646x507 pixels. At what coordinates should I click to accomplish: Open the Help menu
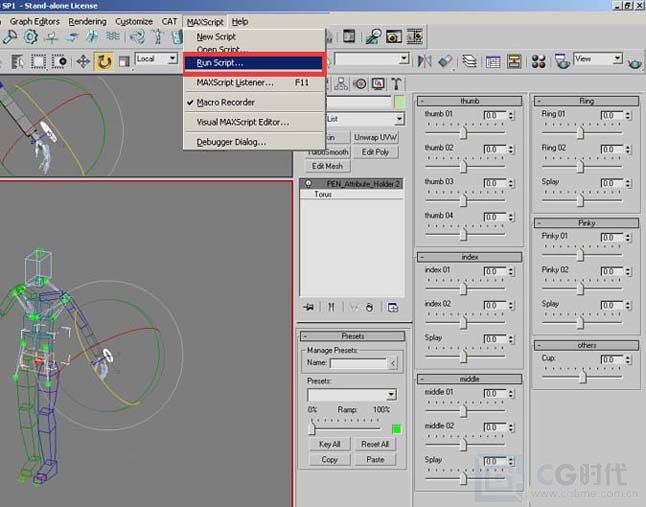(240, 21)
